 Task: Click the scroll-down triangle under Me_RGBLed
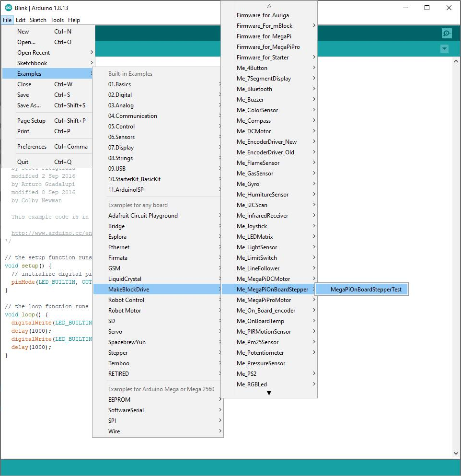269,393
